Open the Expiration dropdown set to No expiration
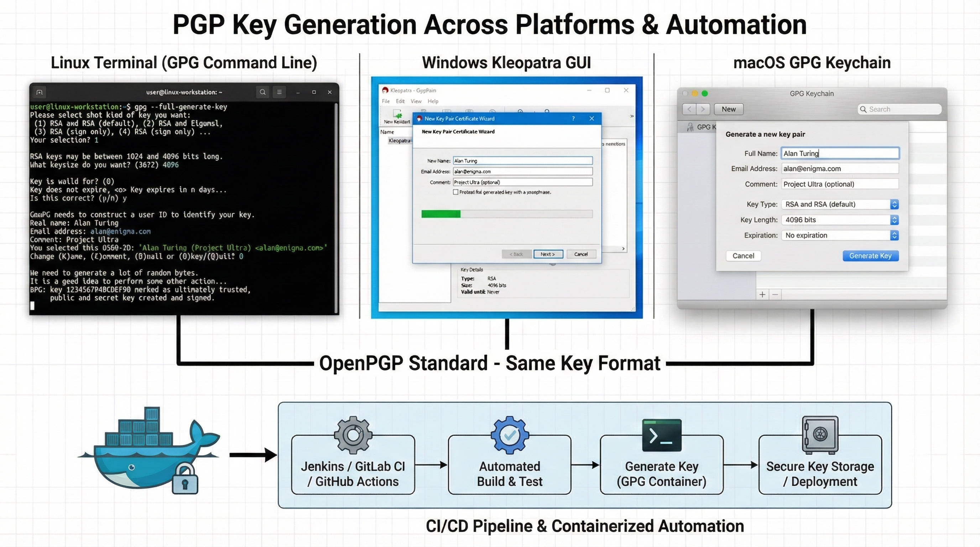 (894, 235)
